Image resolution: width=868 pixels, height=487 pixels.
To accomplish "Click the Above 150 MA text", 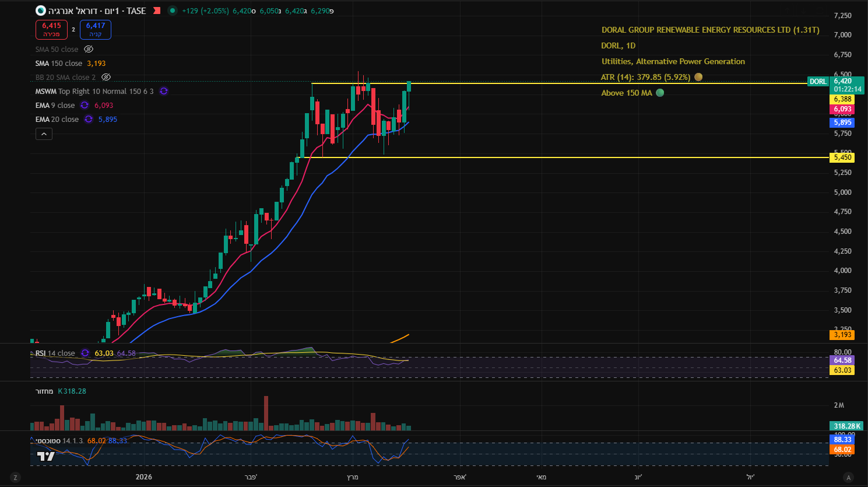I will coord(627,93).
